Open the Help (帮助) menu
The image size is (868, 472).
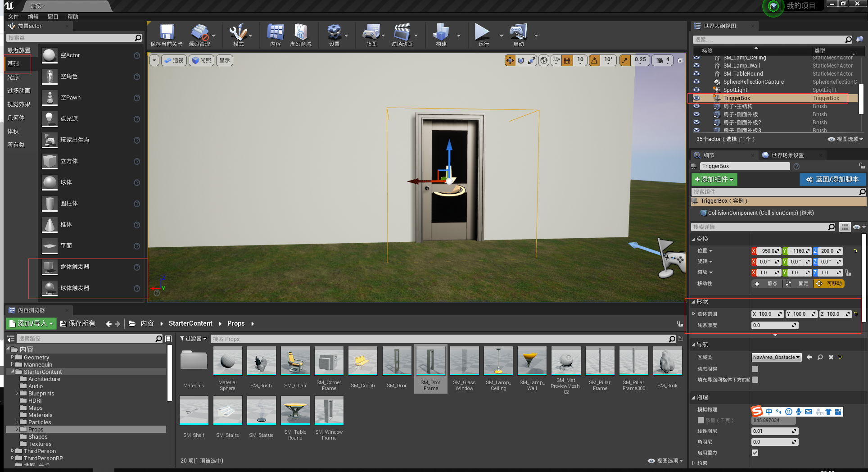click(x=73, y=17)
